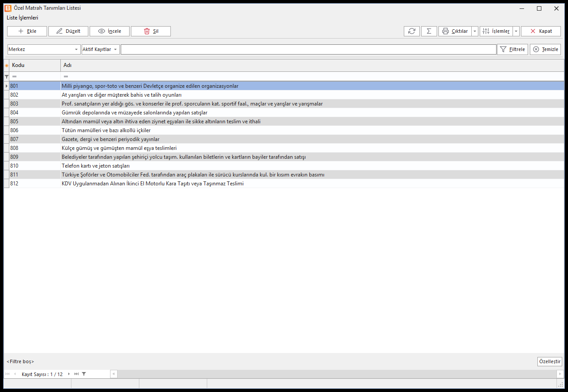568x392 pixels.
Task: Open the Liste İşlemleri menu
Action: 22,18
